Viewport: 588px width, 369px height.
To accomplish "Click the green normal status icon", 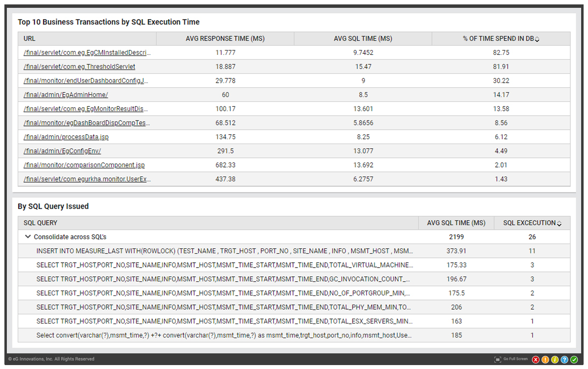I will coord(574,360).
